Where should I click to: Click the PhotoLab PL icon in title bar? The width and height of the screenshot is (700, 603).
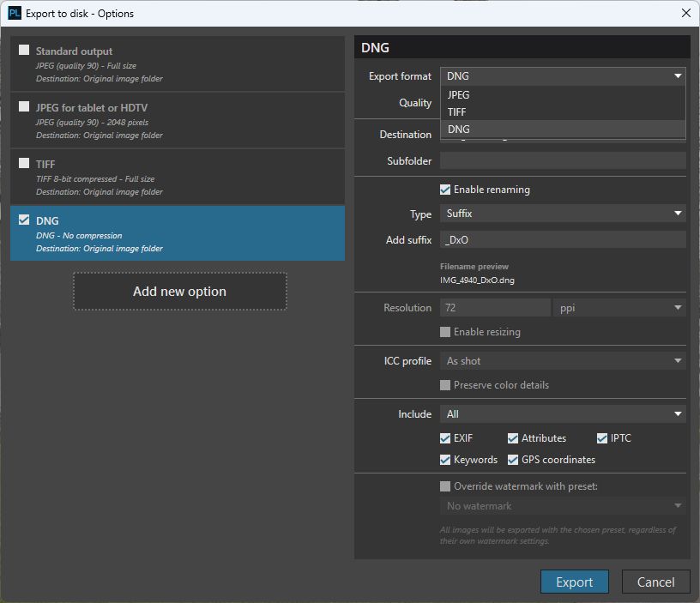click(x=14, y=14)
